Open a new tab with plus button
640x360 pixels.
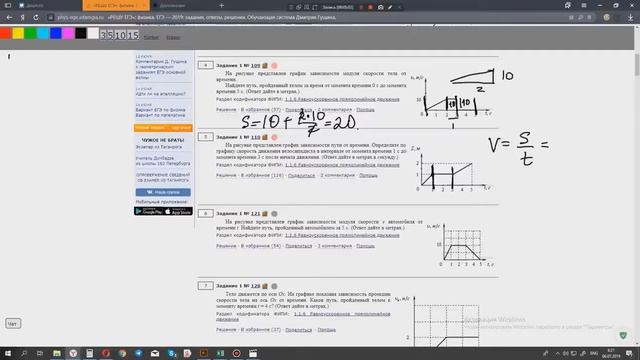click(x=221, y=6)
